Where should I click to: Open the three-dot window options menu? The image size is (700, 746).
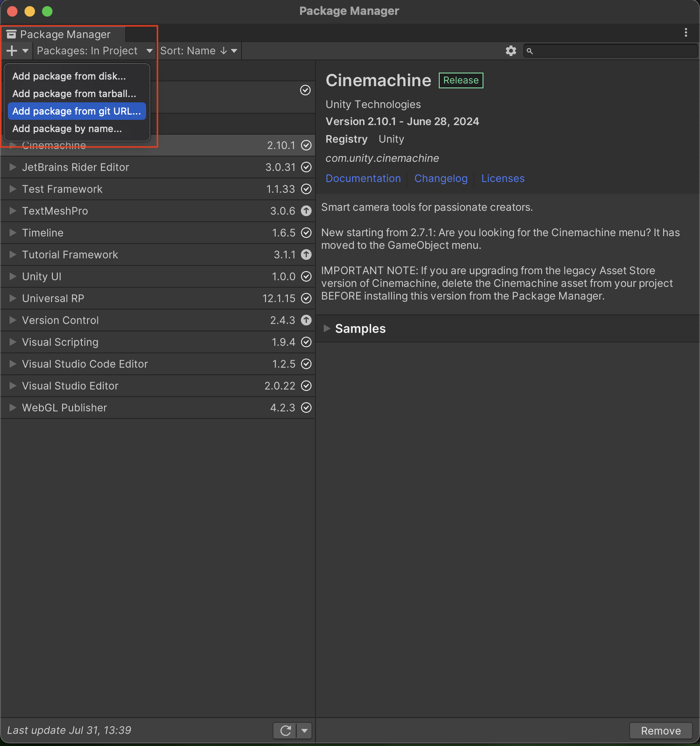pyautogui.click(x=686, y=32)
